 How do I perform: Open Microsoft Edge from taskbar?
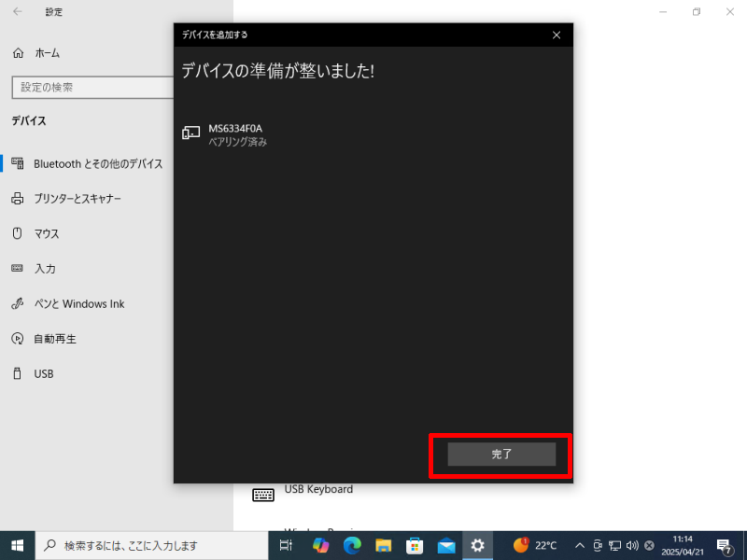tap(352, 546)
